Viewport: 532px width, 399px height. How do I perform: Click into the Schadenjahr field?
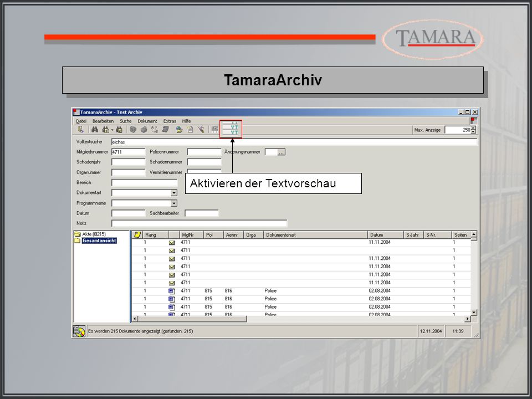click(128, 162)
